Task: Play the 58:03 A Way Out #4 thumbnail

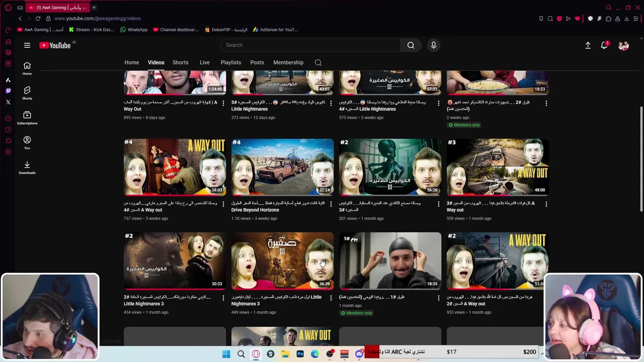Action: [x=175, y=167]
